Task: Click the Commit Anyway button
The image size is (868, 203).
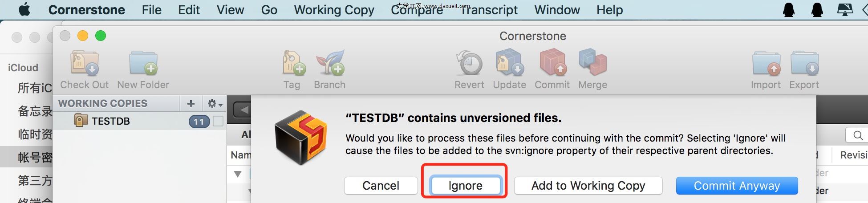Action: 737,186
